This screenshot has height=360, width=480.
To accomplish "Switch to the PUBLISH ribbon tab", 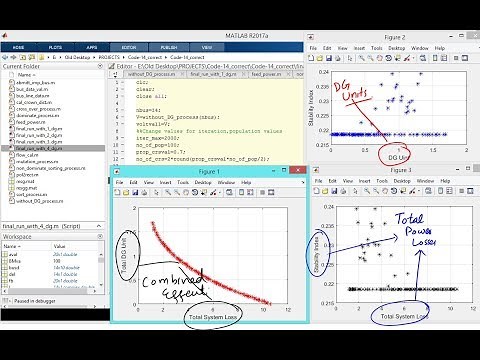I will pos(169,47).
